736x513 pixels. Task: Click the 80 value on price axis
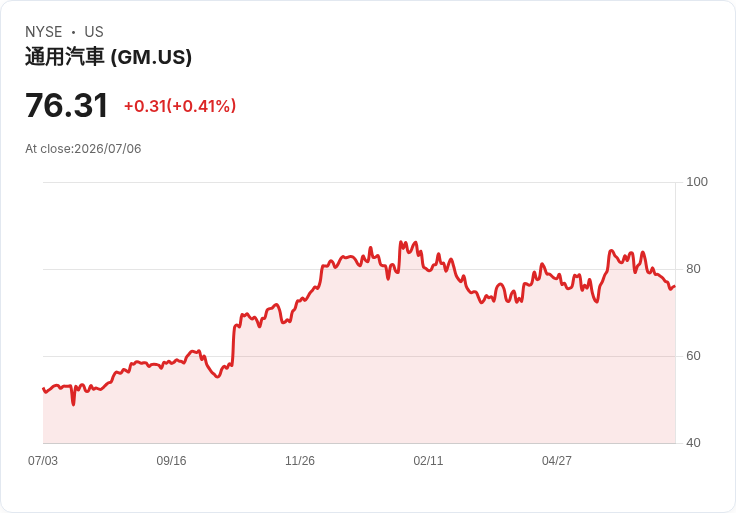click(693, 269)
